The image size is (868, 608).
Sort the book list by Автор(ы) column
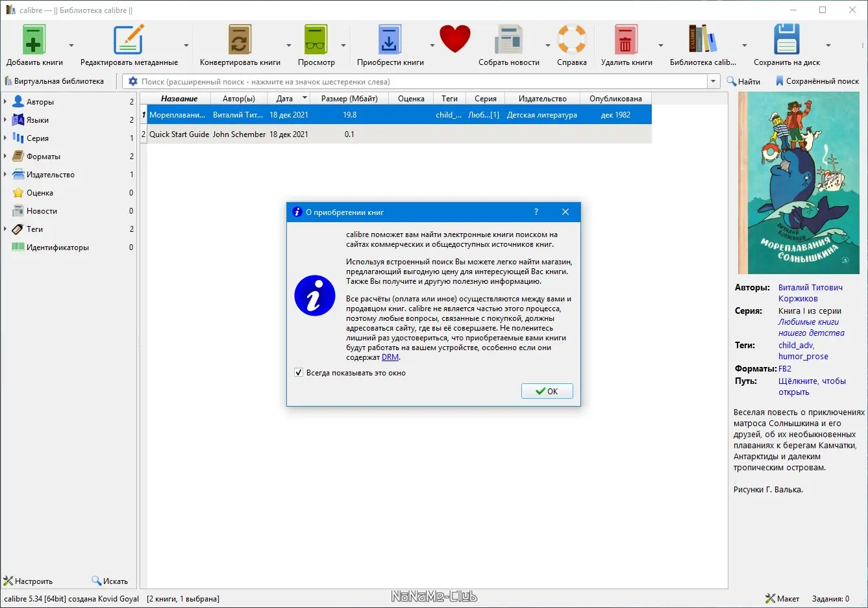click(239, 99)
